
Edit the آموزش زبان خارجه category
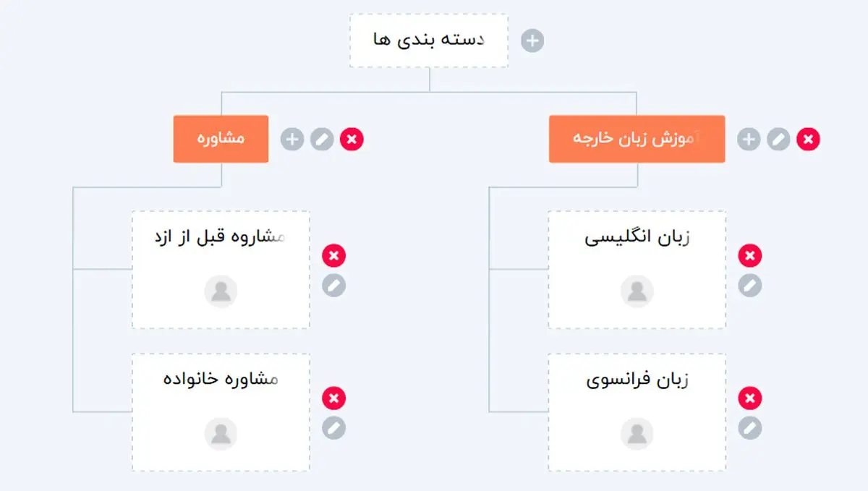point(778,139)
